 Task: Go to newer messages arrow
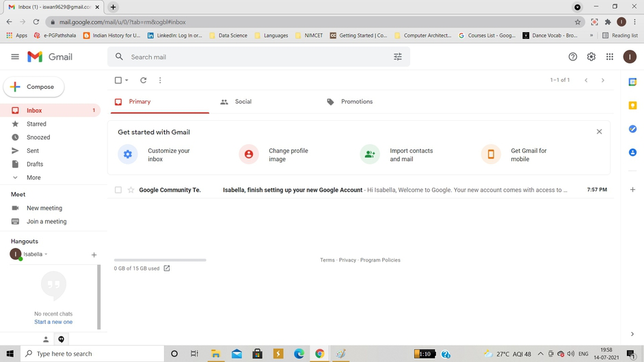point(586,80)
